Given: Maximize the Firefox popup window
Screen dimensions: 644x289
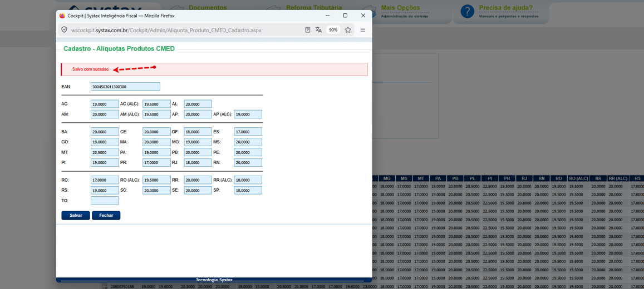Looking at the screenshot, I should click(x=345, y=15).
